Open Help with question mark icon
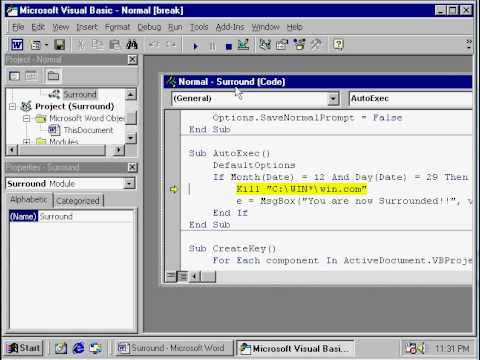 [338, 44]
